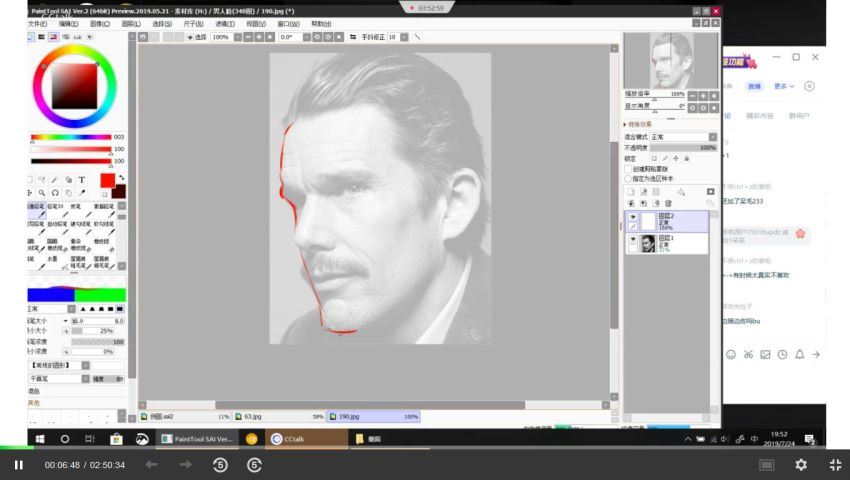Toggle the lock transparency checkbox in lock row
Screen dimensions: 850x480
click(x=654, y=158)
